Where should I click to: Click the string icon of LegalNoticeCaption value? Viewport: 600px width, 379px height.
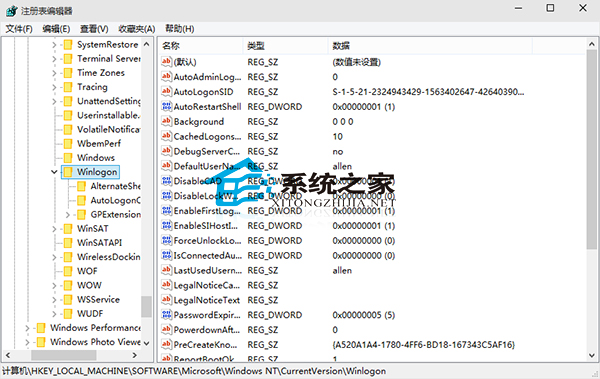coord(166,286)
